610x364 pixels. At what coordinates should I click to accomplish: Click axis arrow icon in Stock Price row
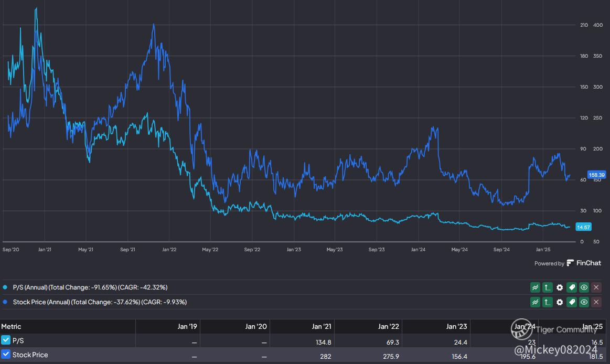(x=547, y=302)
